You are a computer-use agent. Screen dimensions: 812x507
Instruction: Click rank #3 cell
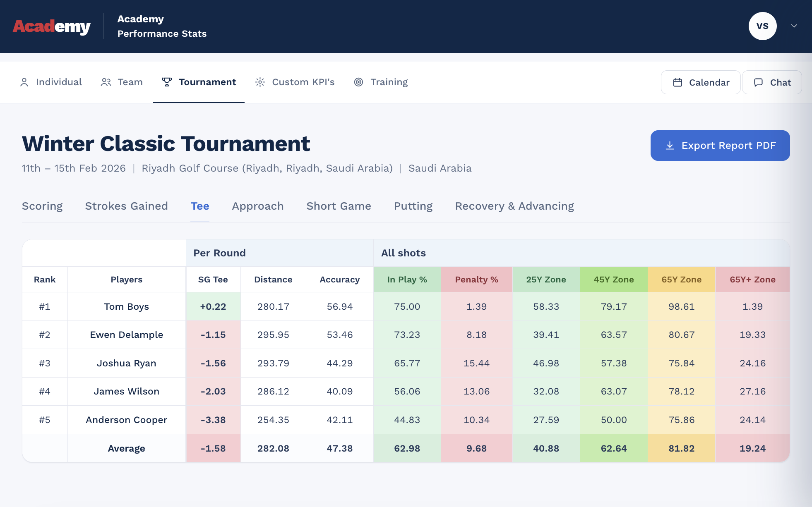[x=45, y=364]
